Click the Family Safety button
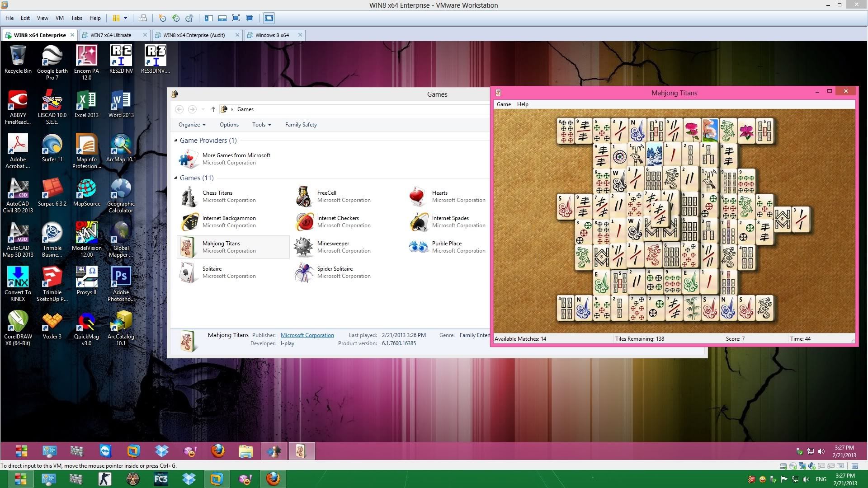 click(301, 125)
